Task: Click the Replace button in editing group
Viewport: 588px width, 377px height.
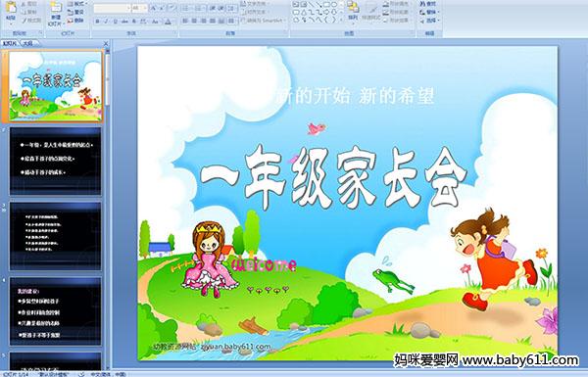Action: [428, 12]
